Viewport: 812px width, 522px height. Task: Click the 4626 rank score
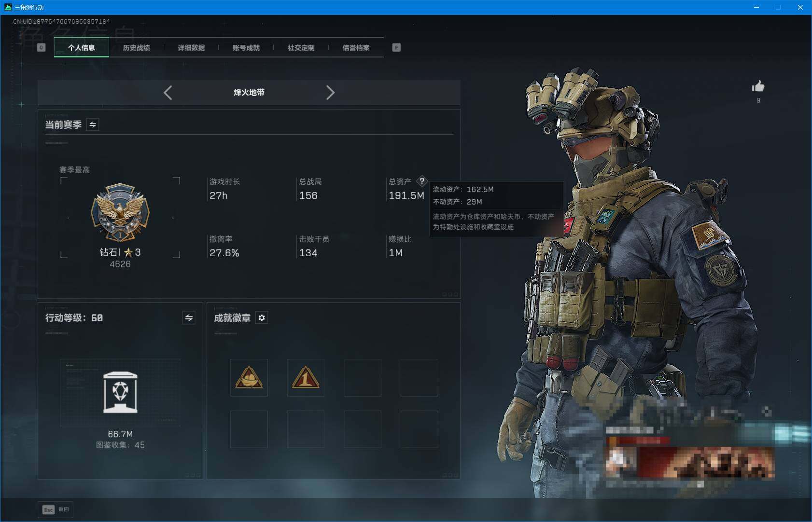point(120,264)
